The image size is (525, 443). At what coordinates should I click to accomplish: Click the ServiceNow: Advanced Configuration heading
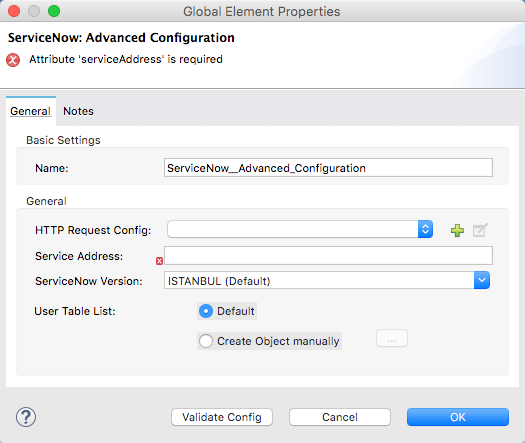(x=121, y=38)
